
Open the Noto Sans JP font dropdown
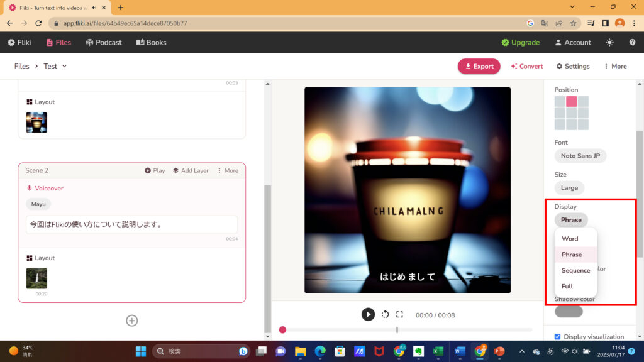click(580, 156)
